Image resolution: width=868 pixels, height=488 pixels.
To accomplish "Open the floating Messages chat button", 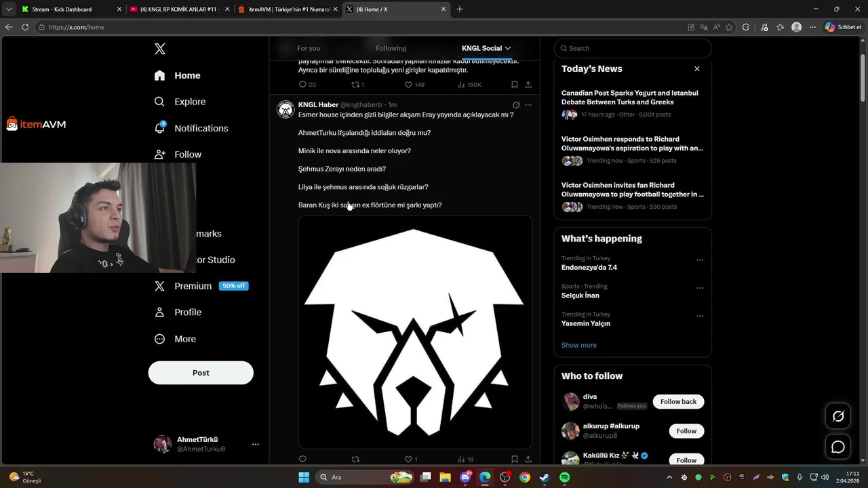I will click(x=838, y=447).
